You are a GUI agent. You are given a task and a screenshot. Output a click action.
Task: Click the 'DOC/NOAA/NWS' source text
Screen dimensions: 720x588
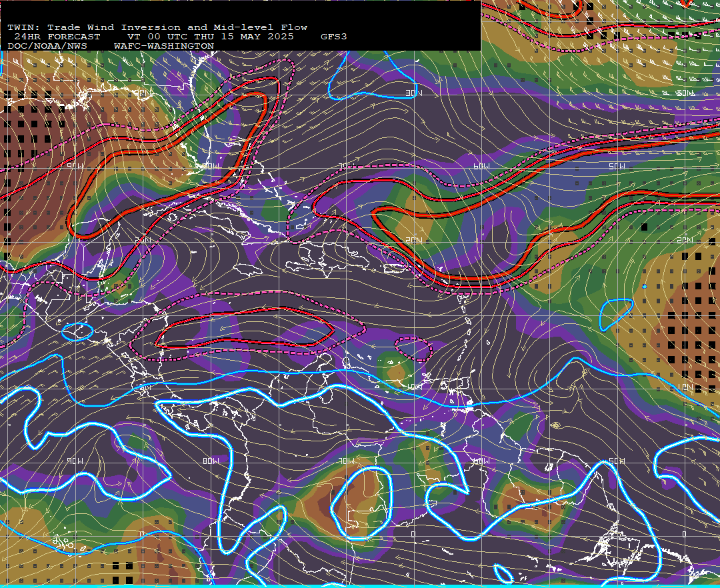(47, 47)
